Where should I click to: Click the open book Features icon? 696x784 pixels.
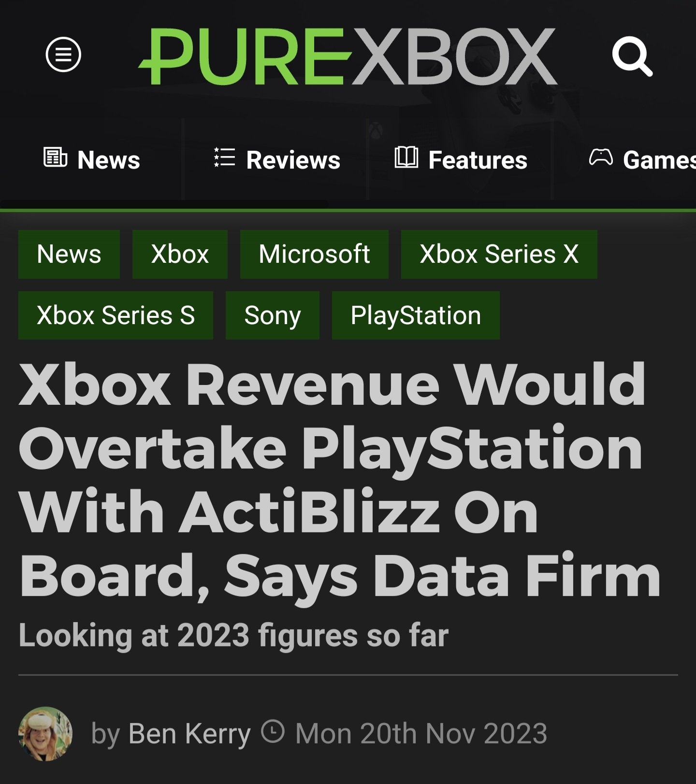(406, 157)
